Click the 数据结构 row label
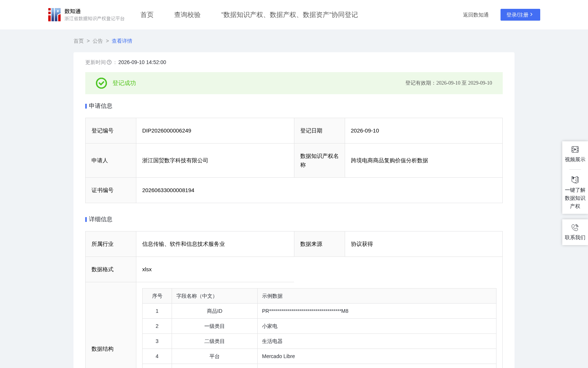The image size is (588, 368). coord(103,349)
